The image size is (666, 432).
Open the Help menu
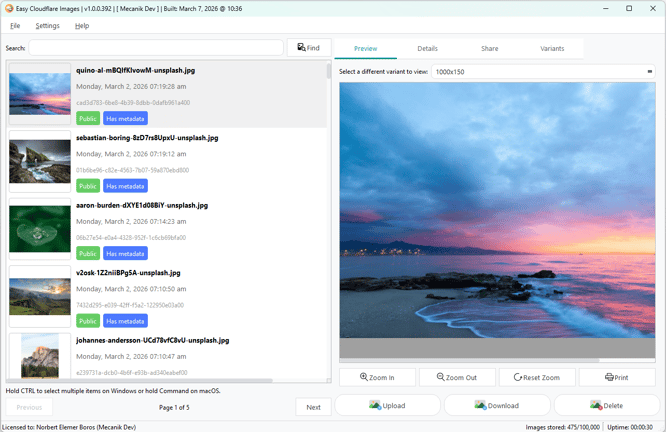(82, 25)
